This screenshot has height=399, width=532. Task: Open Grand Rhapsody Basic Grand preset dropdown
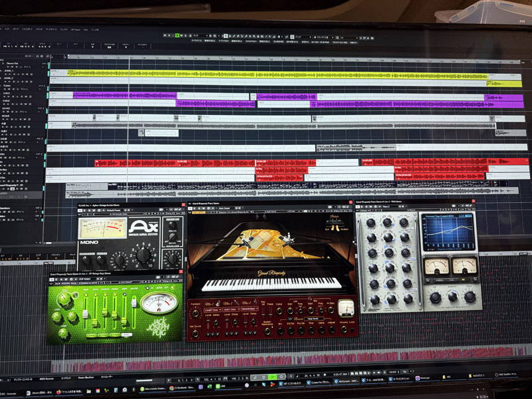coord(227,208)
